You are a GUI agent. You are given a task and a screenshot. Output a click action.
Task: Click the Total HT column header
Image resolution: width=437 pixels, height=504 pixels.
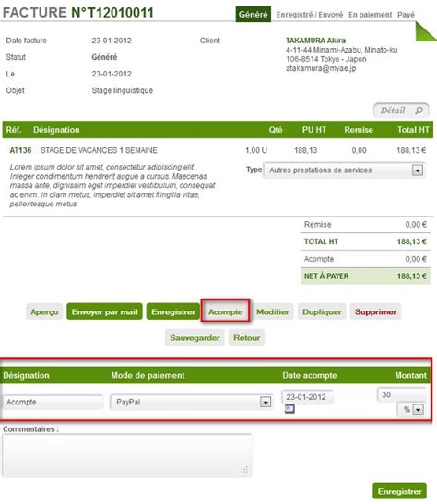pyautogui.click(x=413, y=130)
